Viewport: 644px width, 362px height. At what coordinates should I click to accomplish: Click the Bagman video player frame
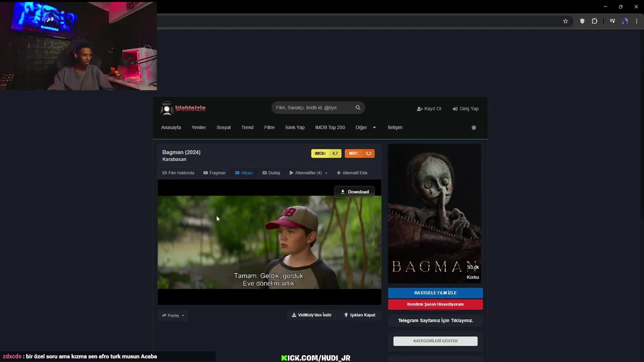point(269,242)
